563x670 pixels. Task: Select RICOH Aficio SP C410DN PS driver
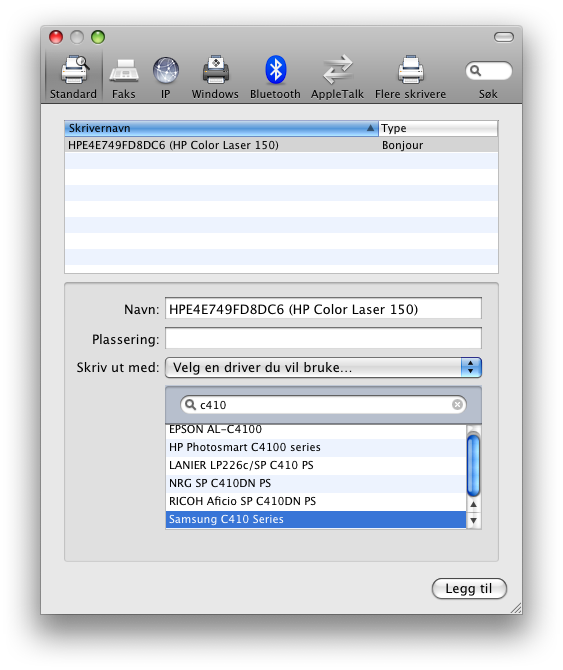(316, 501)
